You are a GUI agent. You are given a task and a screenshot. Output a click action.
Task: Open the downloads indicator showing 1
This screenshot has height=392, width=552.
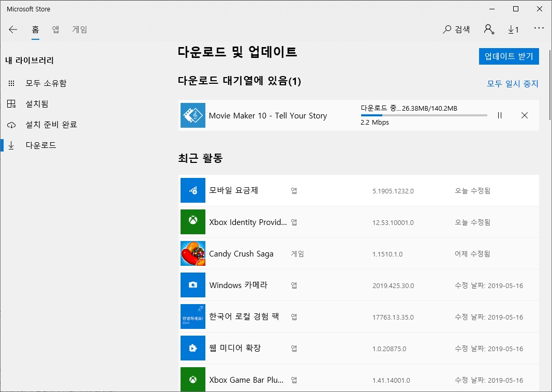point(513,29)
